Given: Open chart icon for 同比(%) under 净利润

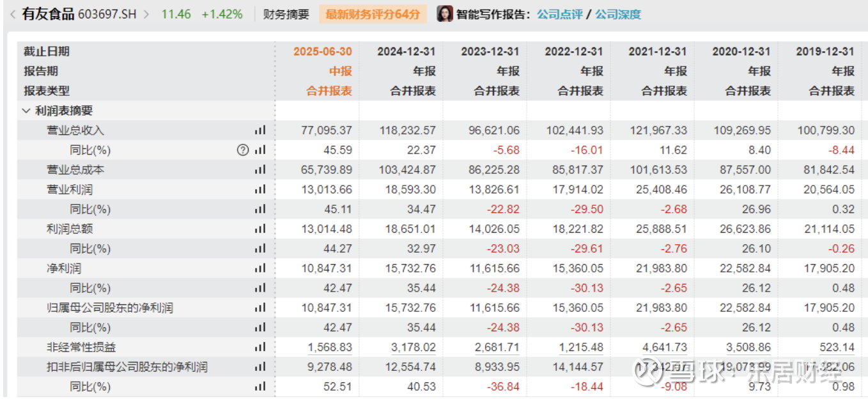Looking at the screenshot, I should (260, 288).
